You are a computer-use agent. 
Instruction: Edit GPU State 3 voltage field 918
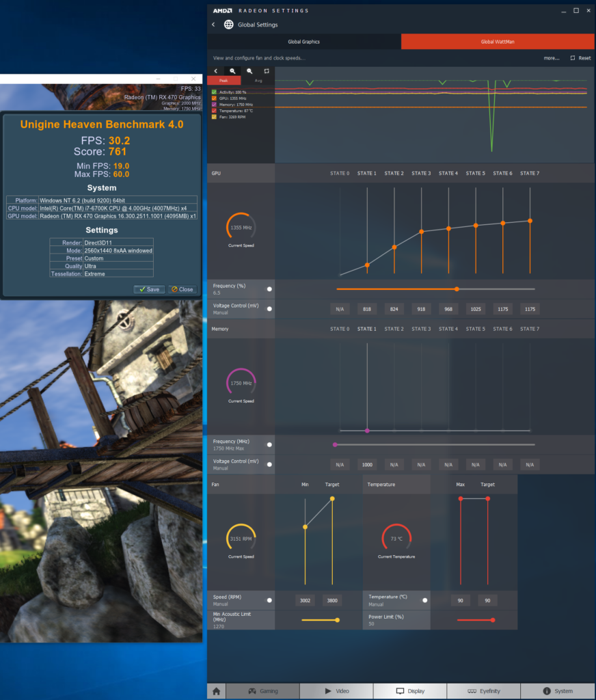click(x=422, y=309)
